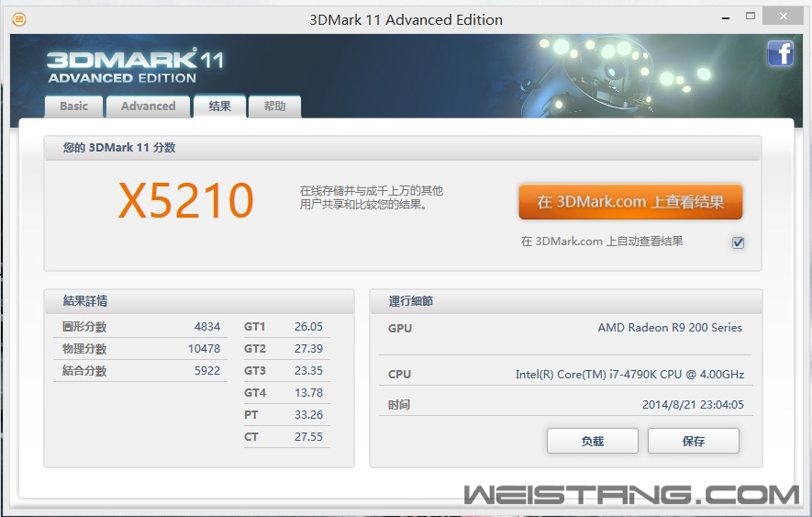Click the timestamp 2014/8/21 23:04:05
Screen dimensions: 812x517
tap(693, 404)
